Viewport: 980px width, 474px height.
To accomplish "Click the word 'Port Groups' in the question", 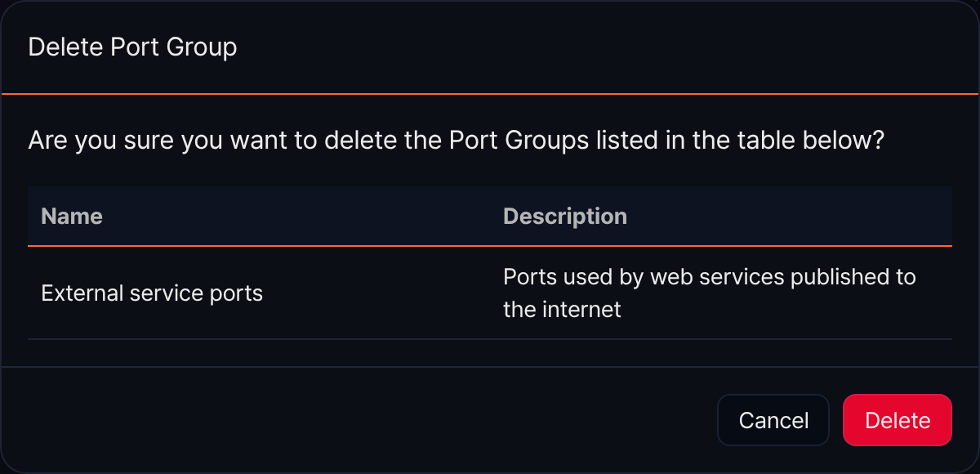I will 519,141.
